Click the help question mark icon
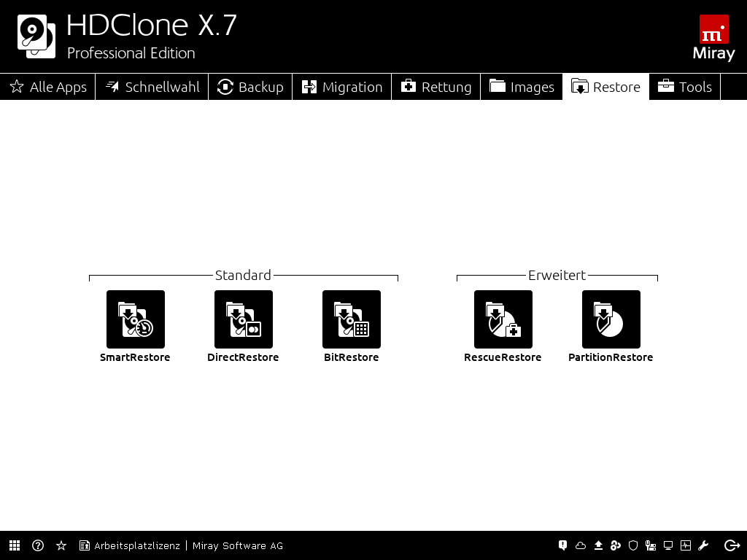 click(x=38, y=545)
